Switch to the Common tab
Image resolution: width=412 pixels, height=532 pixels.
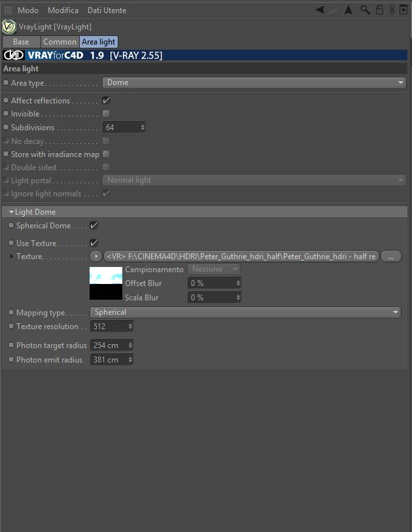coord(60,42)
